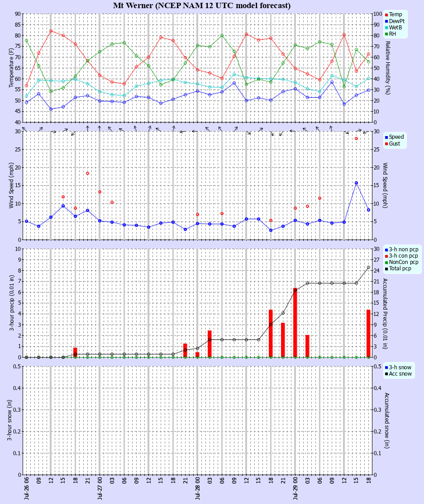The height and width of the screenshot is (504, 424).
Task: Click the "Accumulated Precip (0.01 in)" axis title
Action: coord(385,314)
